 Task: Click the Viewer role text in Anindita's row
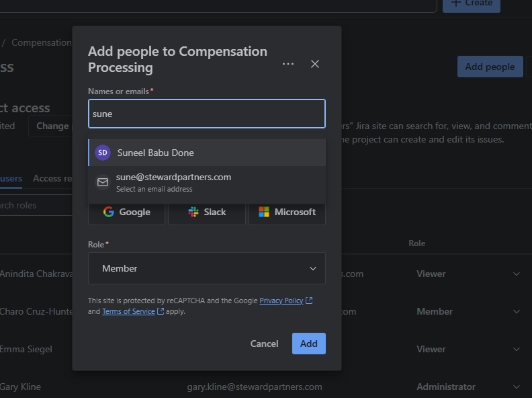(431, 274)
